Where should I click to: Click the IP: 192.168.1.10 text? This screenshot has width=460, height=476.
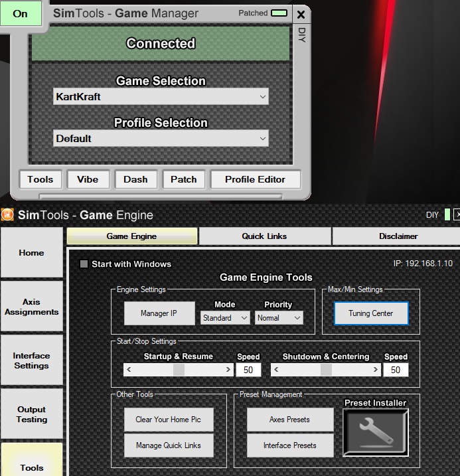tap(423, 263)
